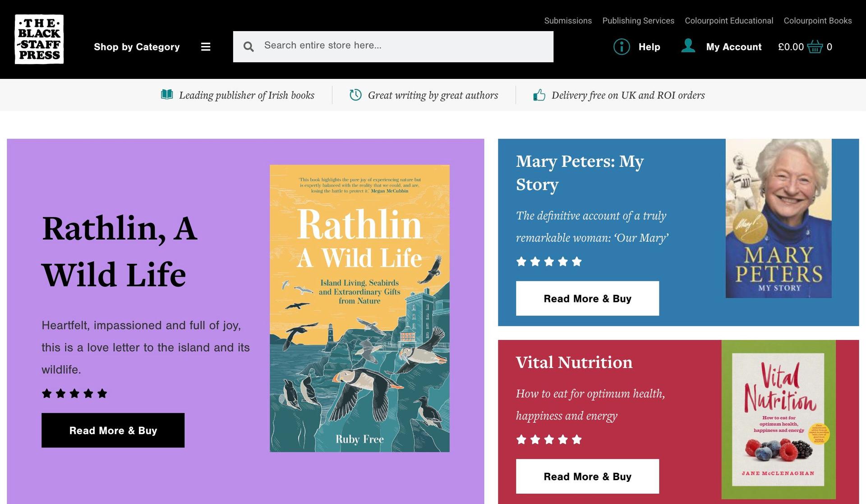Click the Mary Peters star rating
The height and width of the screenshot is (504, 866).
549,261
